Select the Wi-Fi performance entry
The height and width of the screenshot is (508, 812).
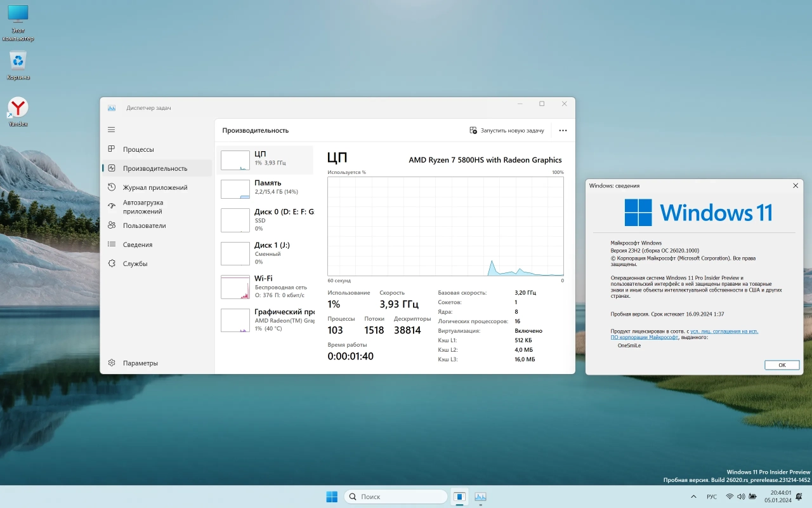pos(266,286)
